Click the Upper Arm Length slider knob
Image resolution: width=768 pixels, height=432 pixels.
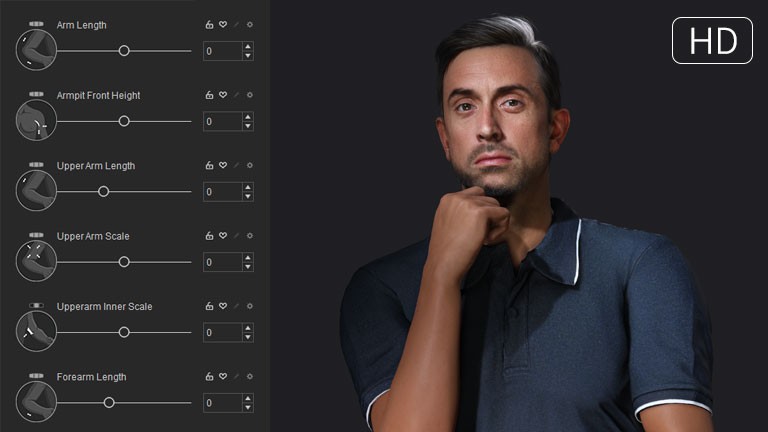point(103,191)
